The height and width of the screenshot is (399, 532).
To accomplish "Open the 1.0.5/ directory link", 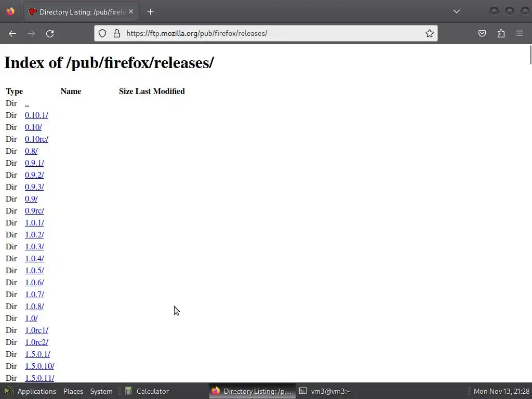I will (34, 270).
